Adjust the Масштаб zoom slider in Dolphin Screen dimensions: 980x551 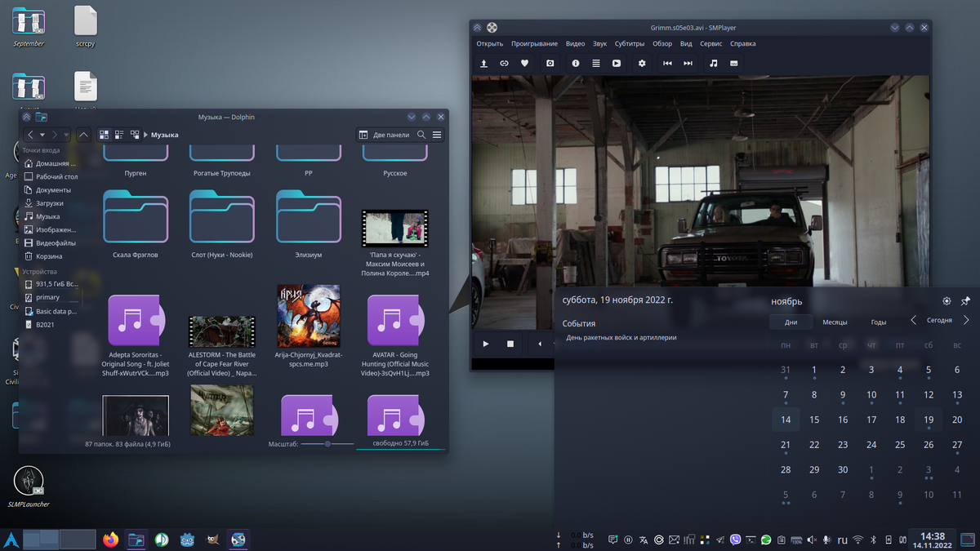[x=327, y=443]
